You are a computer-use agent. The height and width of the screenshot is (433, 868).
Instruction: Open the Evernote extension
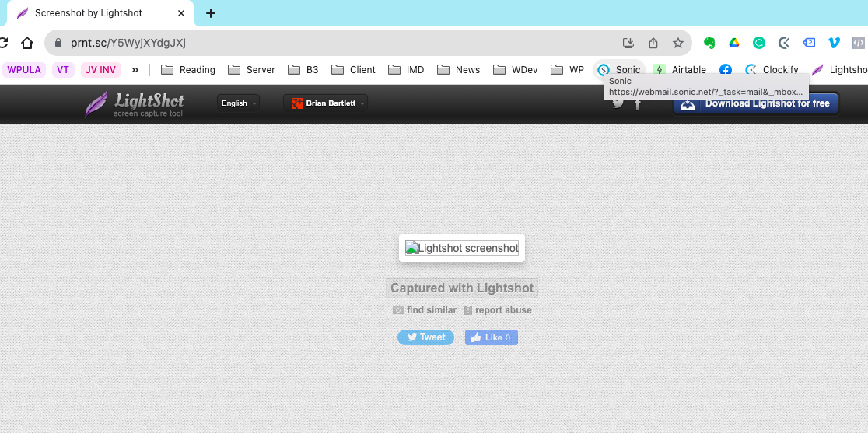709,43
